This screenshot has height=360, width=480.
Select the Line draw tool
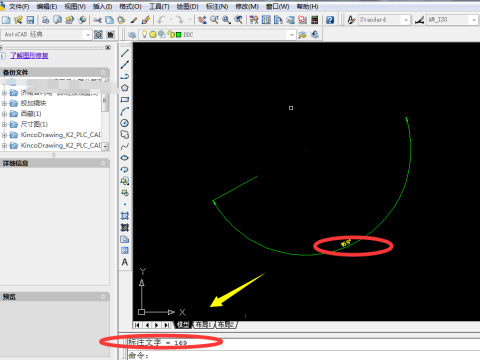tap(125, 53)
